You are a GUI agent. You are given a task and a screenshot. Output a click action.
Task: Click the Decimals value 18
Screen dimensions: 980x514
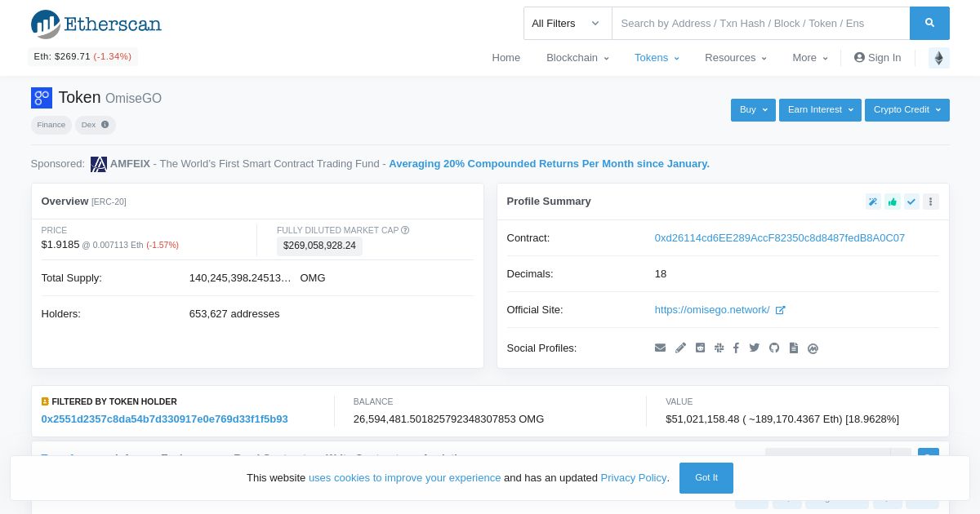661,274
